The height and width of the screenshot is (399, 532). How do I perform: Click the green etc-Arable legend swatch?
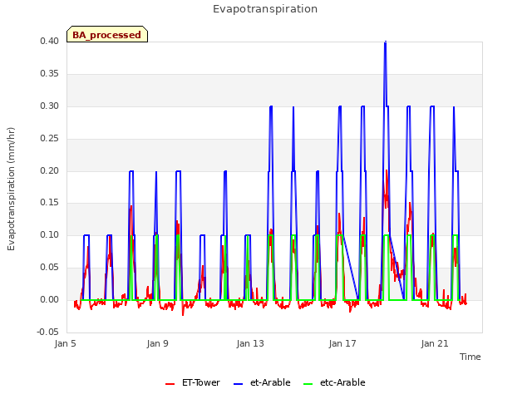click(308, 384)
